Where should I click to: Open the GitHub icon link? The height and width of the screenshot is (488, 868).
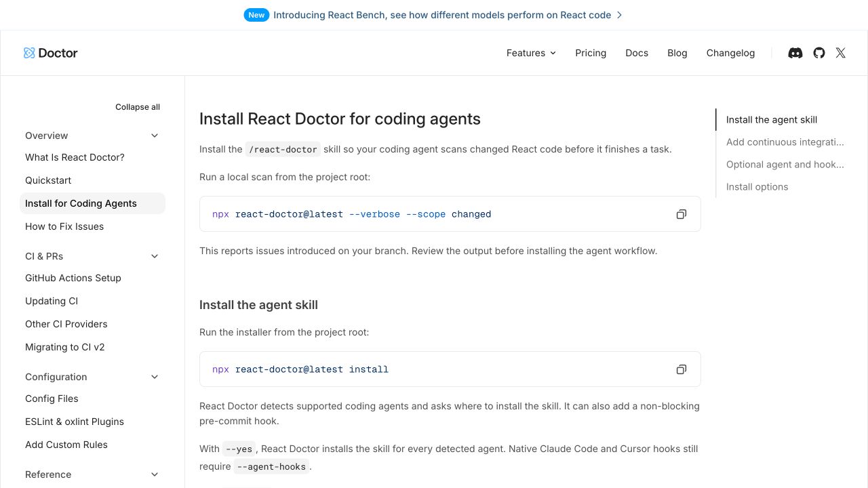point(819,53)
